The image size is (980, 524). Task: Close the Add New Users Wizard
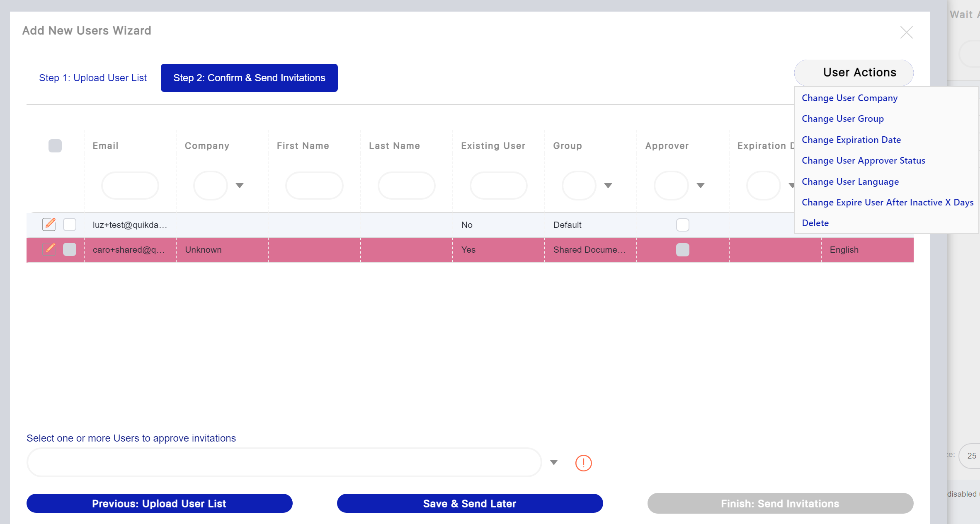(x=906, y=32)
